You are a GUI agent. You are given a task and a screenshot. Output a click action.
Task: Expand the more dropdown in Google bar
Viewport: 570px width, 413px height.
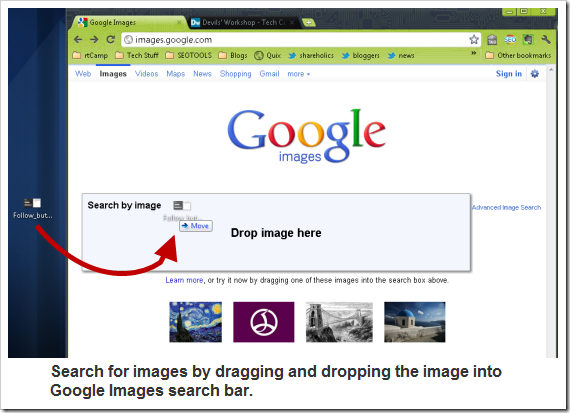tap(298, 74)
